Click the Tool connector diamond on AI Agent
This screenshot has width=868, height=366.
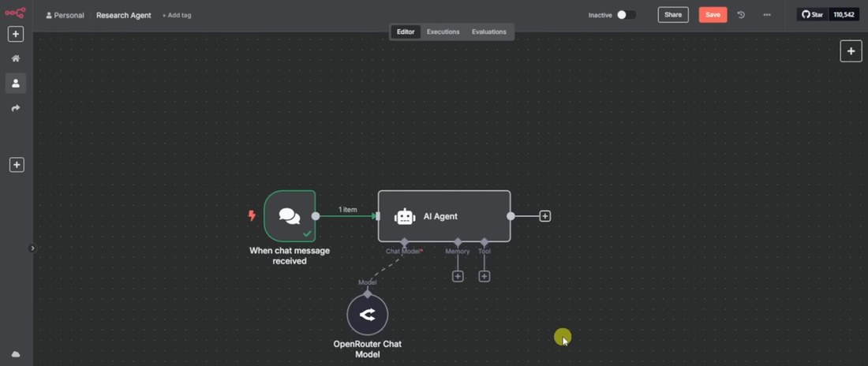click(x=485, y=242)
